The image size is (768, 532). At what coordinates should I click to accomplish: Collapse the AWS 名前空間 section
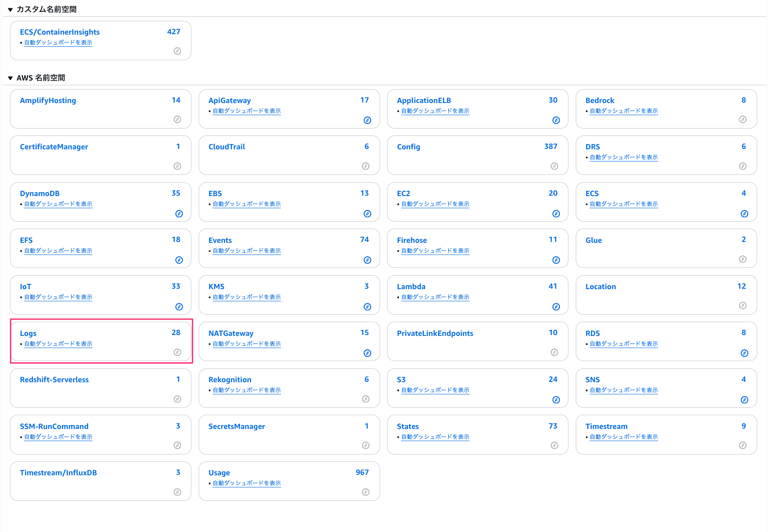pyautogui.click(x=10, y=78)
